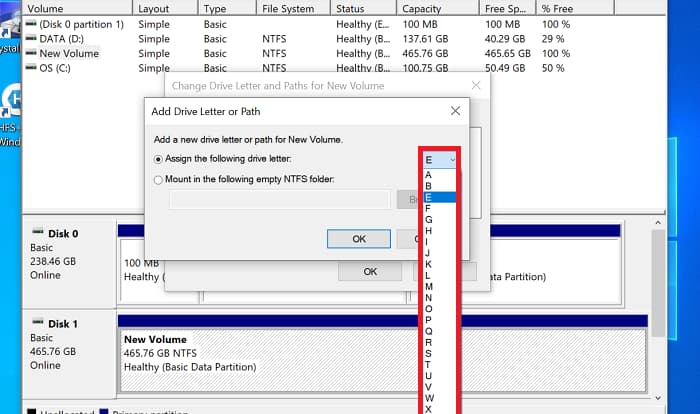Viewport: 700px width, 414px height.
Task: Open the HFS desktop shortcut icon
Action: pyautogui.click(x=12, y=100)
